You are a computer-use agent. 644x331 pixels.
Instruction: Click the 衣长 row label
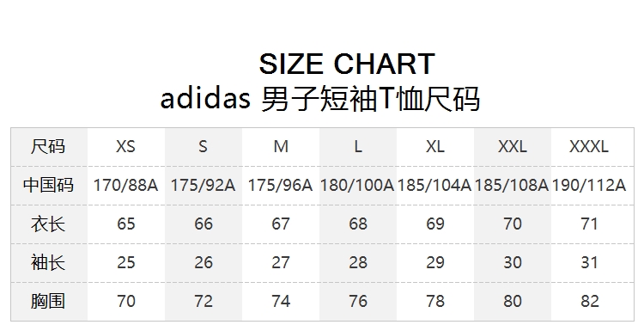[48, 224]
